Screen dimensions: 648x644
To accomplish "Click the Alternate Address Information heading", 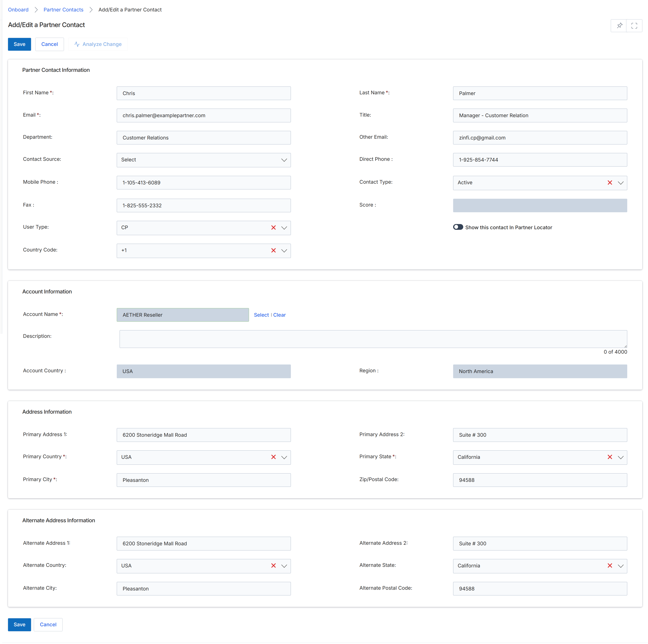I will (59, 520).
